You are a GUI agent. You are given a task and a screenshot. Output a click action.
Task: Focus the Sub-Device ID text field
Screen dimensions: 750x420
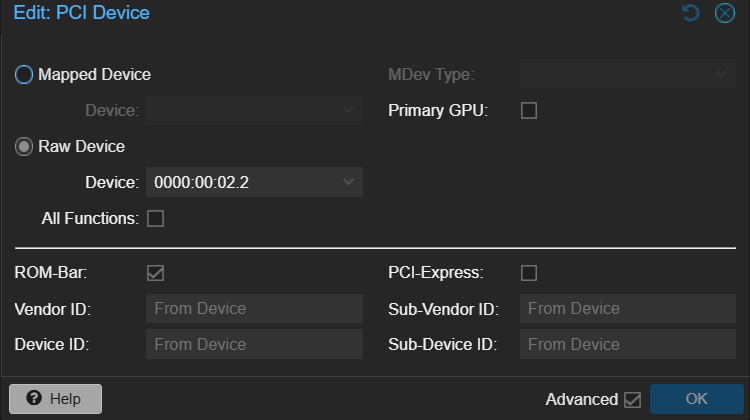(x=627, y=345)
